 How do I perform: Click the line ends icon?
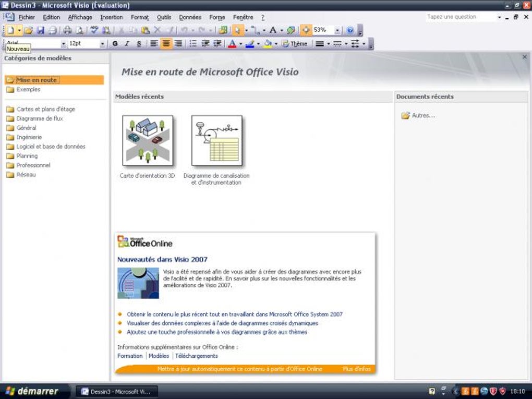click(355, 43)
